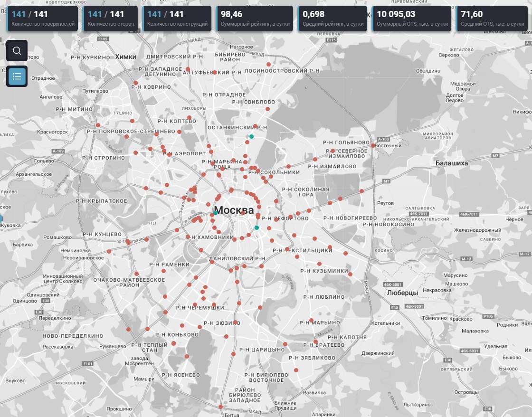Click the Р-Н ЯСЕНЕВО district label
Viewport: 532px width, 417px height.
pos(181,375)
